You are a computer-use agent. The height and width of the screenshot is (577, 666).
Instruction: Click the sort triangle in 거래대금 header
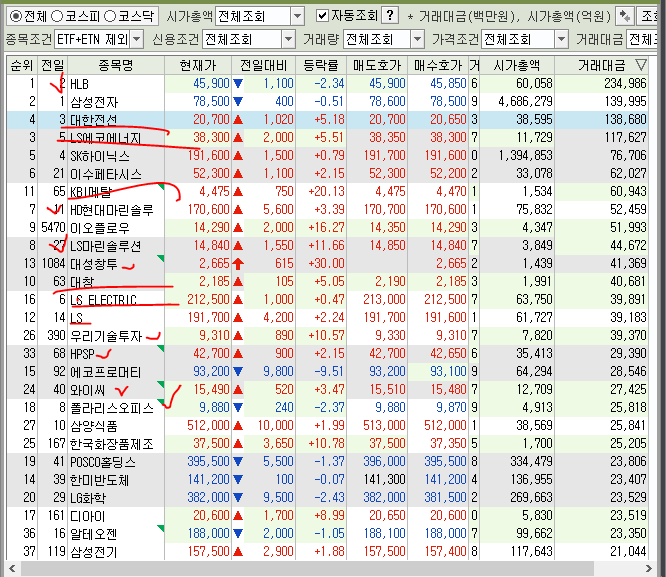641,65
